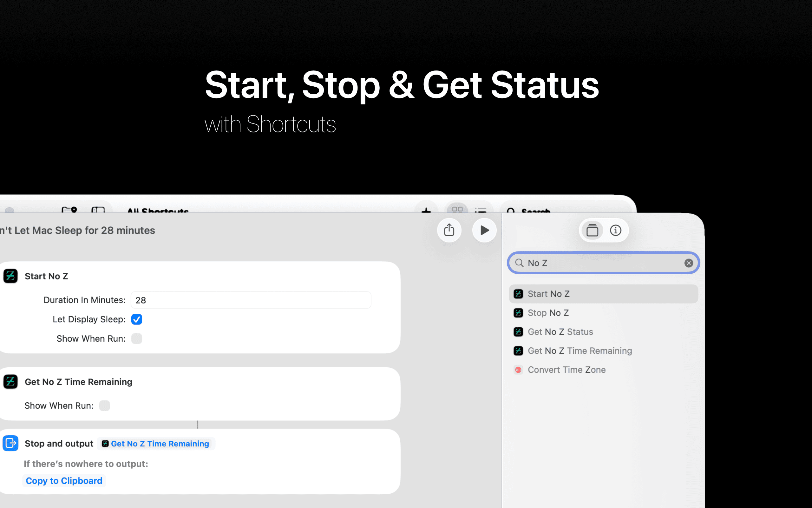
Task: Open the Copy to Clipboard option
Action: point(64,481)
